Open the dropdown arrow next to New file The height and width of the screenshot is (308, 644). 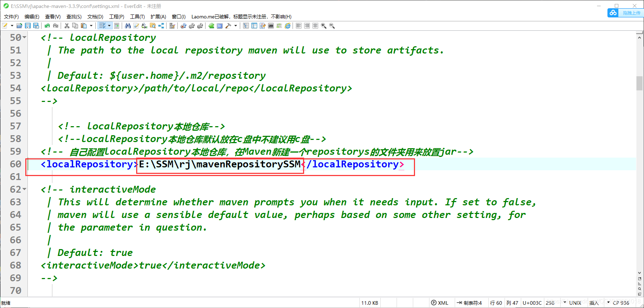pos(12,26)
